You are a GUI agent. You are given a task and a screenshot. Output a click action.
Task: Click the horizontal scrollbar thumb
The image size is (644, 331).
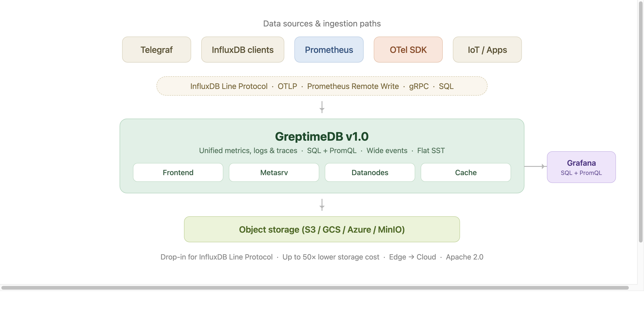(315, 288)
